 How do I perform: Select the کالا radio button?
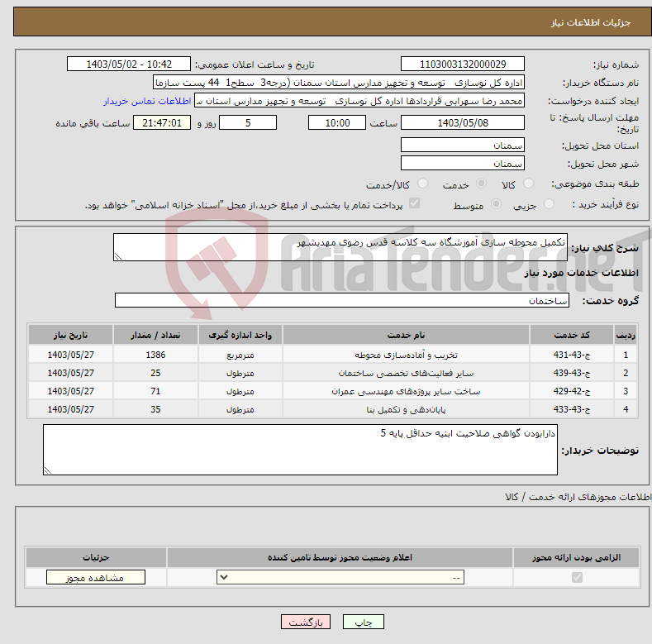pos(528,184)
